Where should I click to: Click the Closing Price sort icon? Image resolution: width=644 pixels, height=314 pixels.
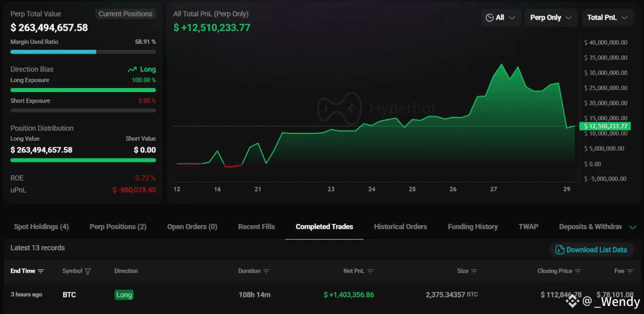578,271
